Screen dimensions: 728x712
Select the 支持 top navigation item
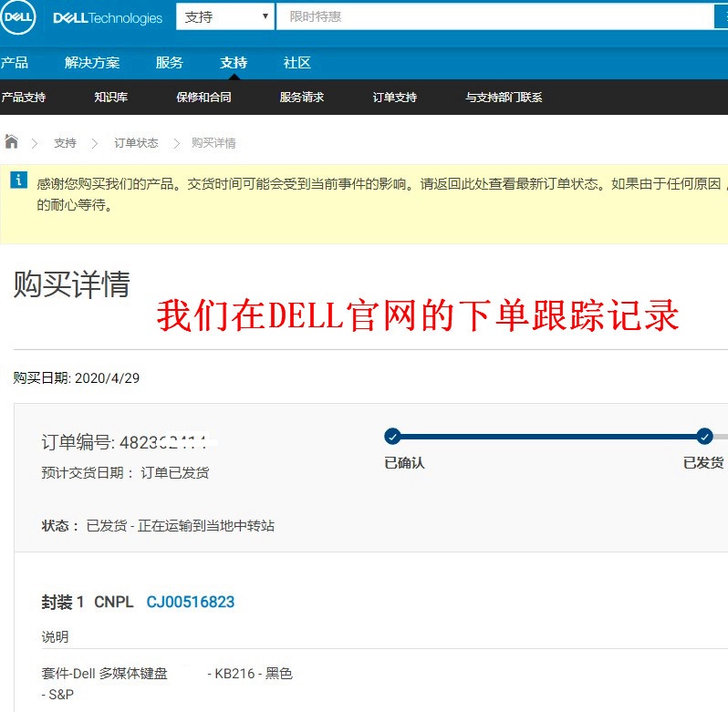234,63
